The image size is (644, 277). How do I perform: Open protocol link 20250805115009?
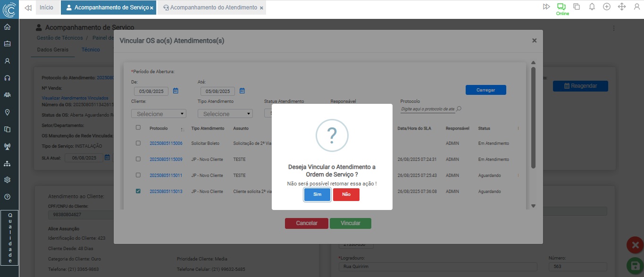(166, 159)
